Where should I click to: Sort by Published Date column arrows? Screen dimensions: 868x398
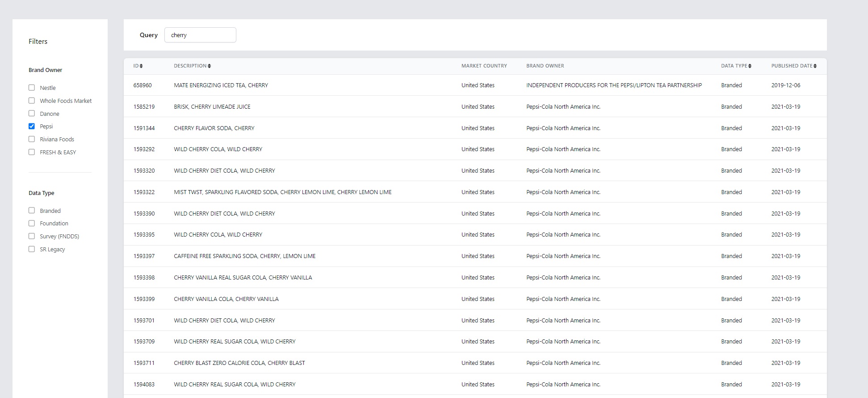pyautogui.click(x=815, y=66)
